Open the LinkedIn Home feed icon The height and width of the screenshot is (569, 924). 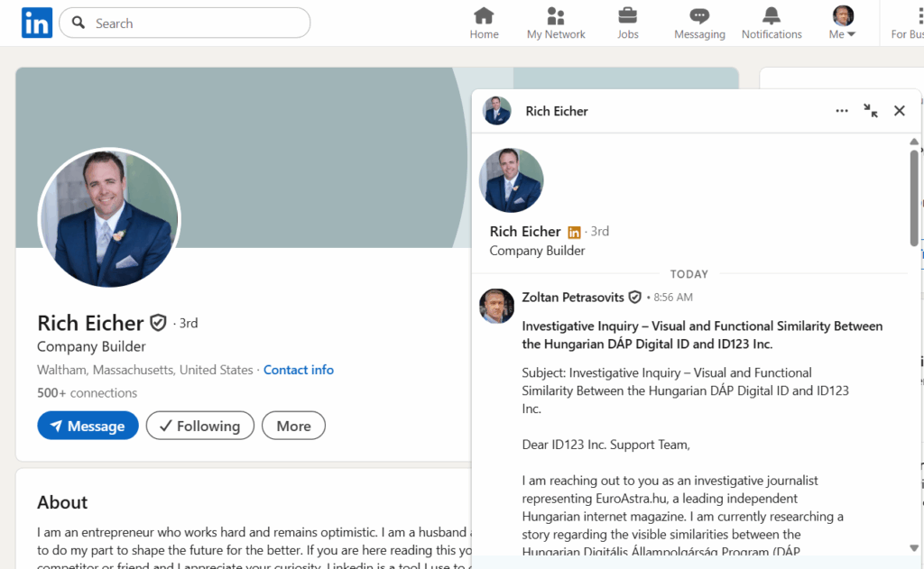[x=484, y=15]
